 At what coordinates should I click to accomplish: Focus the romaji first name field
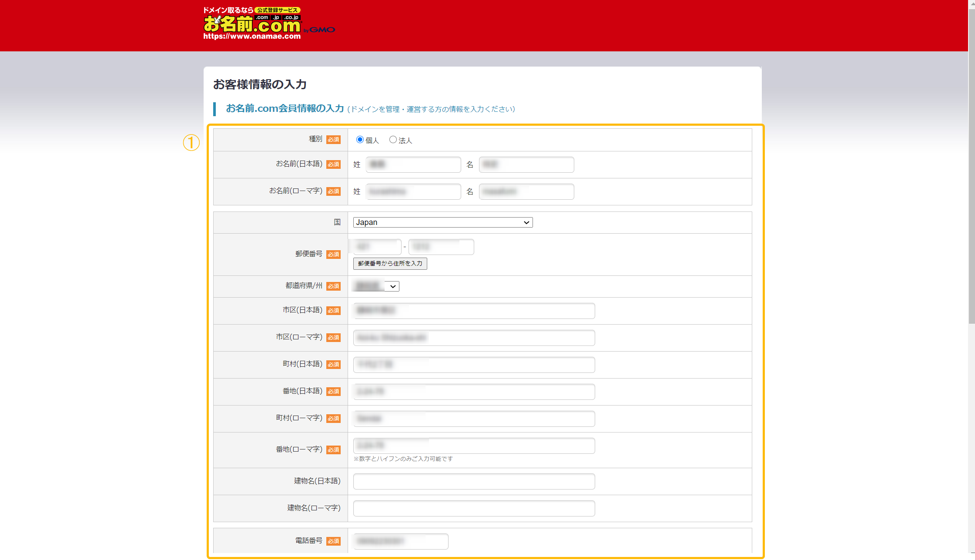(x=526, y=191)
